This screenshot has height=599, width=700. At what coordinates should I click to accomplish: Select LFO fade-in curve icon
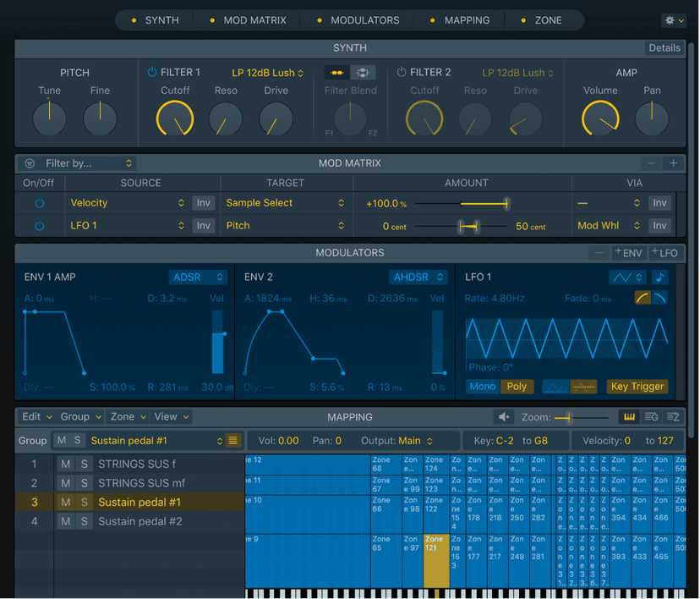coord(643,298)
